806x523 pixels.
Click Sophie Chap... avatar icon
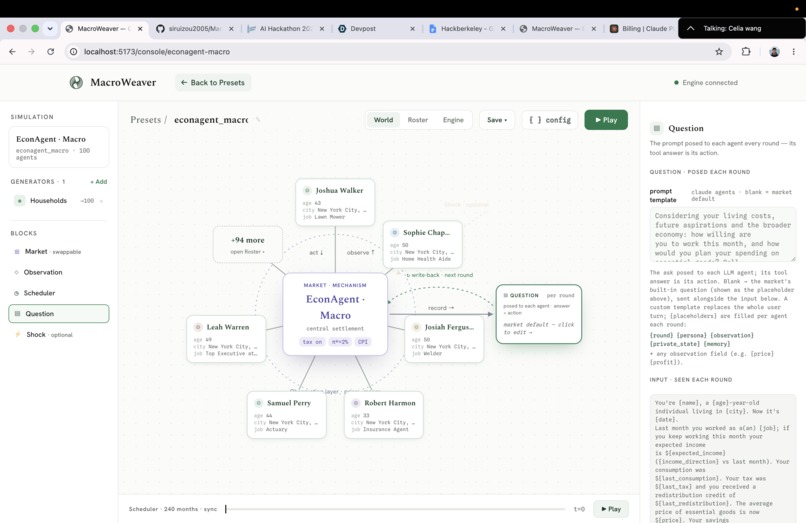[x=394, y=232]
